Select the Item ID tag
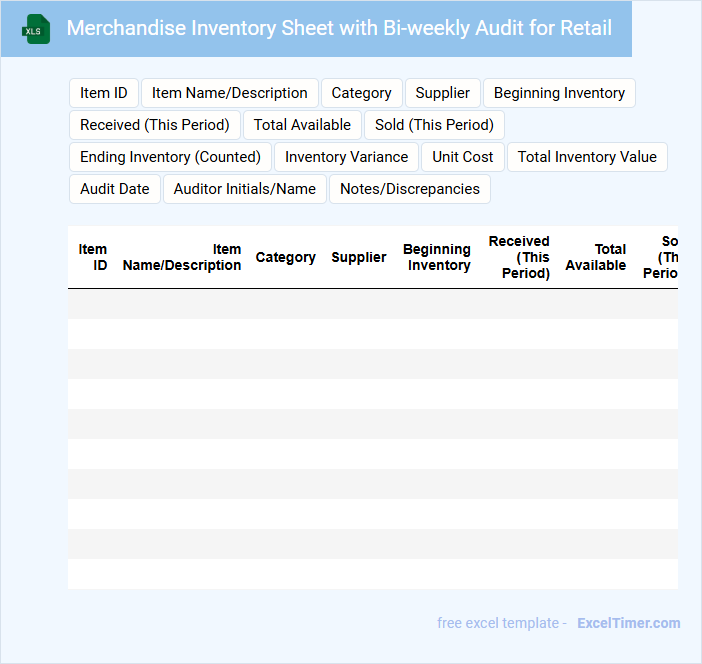The width and height of the screenshot is (702, 664). click(x=104, y=93)
